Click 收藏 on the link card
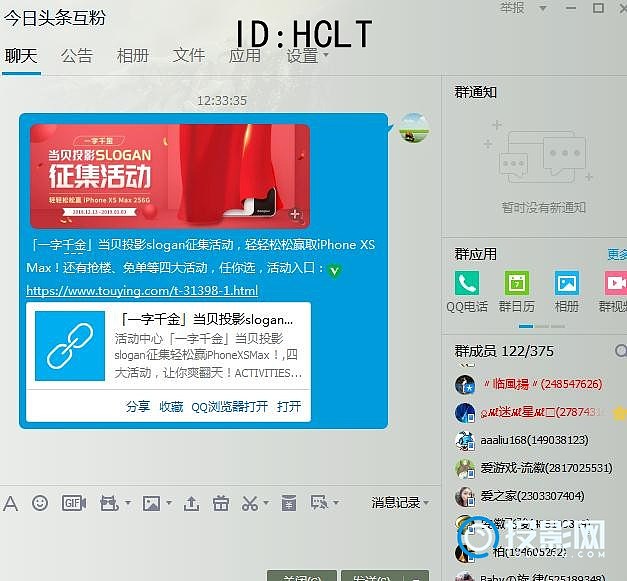The height and width of the screenshot is (581, 627). (171, 407)
